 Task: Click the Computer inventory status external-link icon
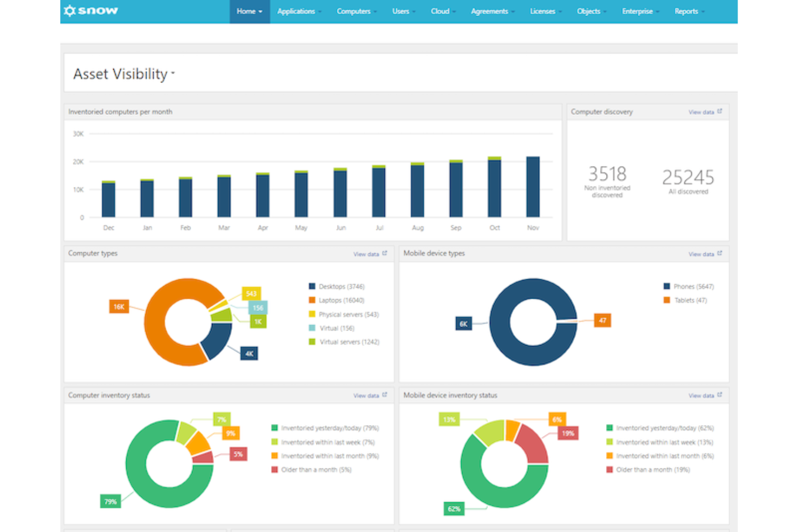tap(384, 394)
